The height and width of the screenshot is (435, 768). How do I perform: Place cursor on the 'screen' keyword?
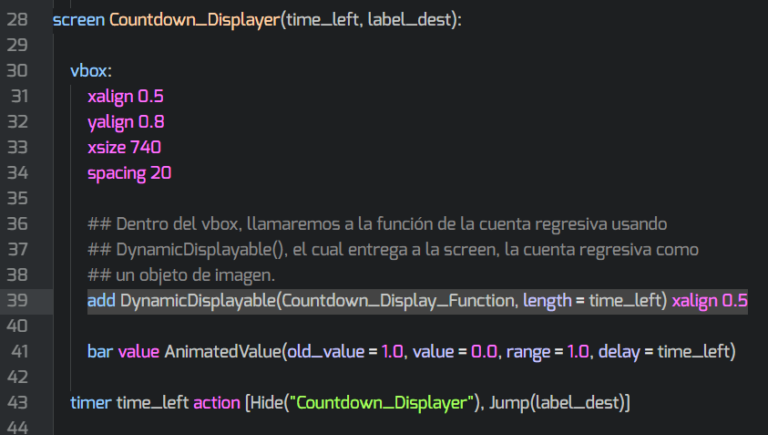click(78, 20)
